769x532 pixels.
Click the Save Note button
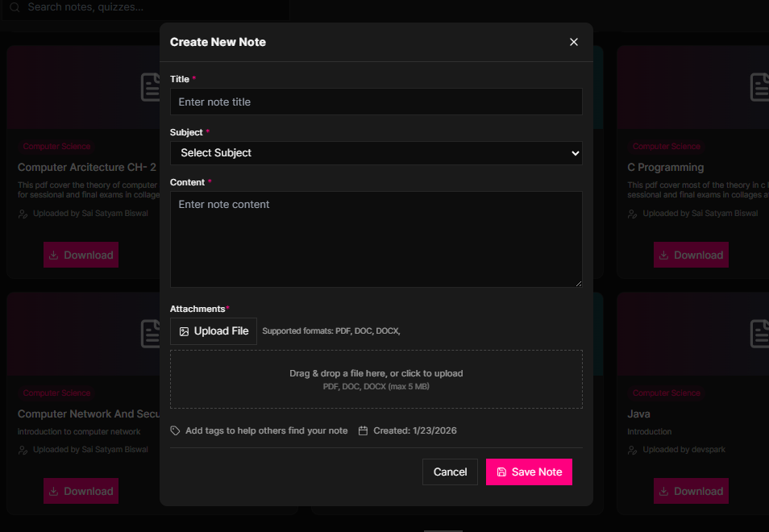click(x=529, y=472)
